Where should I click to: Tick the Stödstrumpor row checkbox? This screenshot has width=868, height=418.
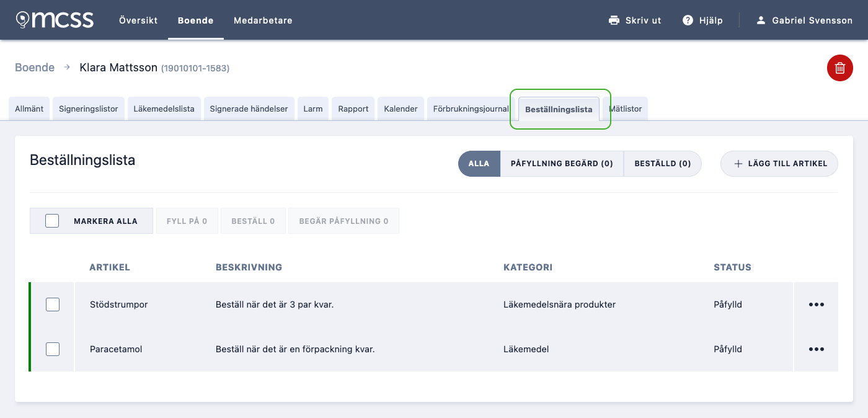tap(53, 305)
